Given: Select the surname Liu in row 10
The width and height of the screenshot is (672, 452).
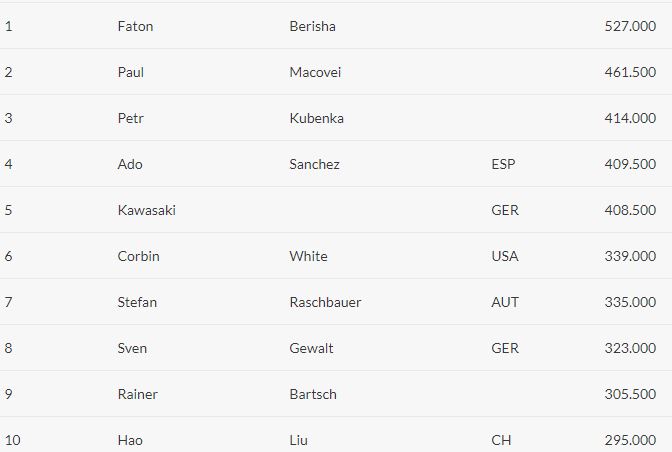Looking at the screenshot, I should [298, 440].
